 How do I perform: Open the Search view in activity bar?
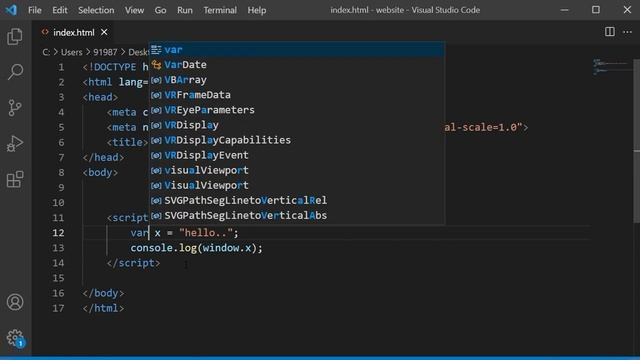(15, 72)
